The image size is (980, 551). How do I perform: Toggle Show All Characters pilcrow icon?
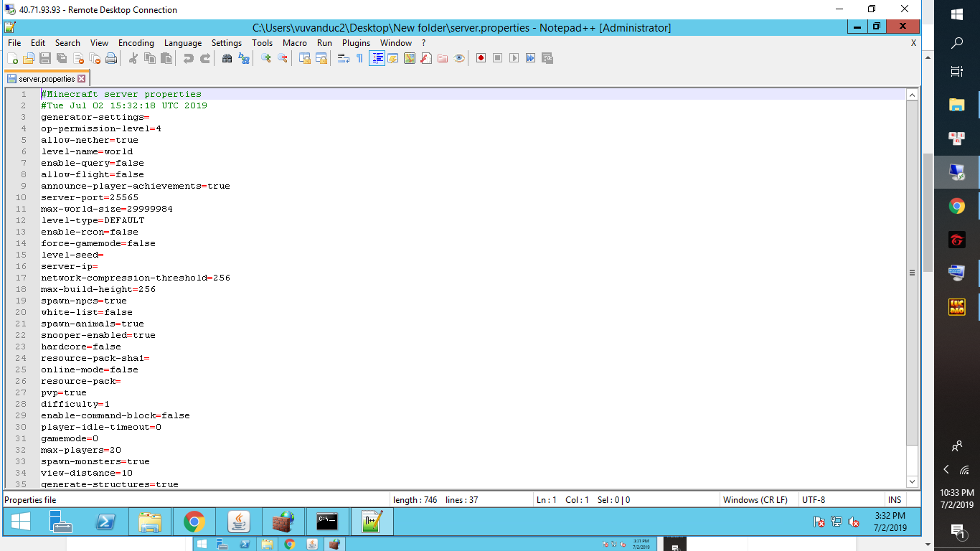click(360, 58)
